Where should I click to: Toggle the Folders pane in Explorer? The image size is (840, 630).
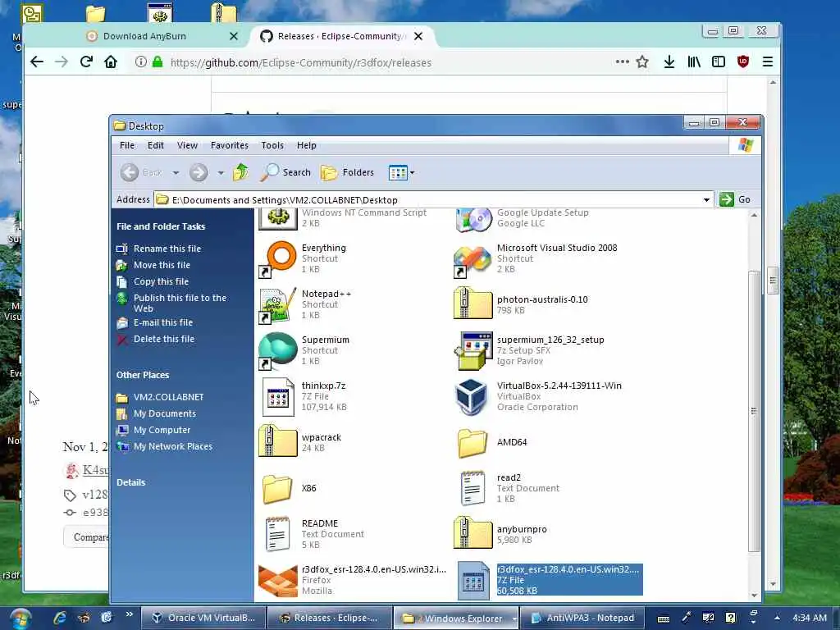pos(347,172)
